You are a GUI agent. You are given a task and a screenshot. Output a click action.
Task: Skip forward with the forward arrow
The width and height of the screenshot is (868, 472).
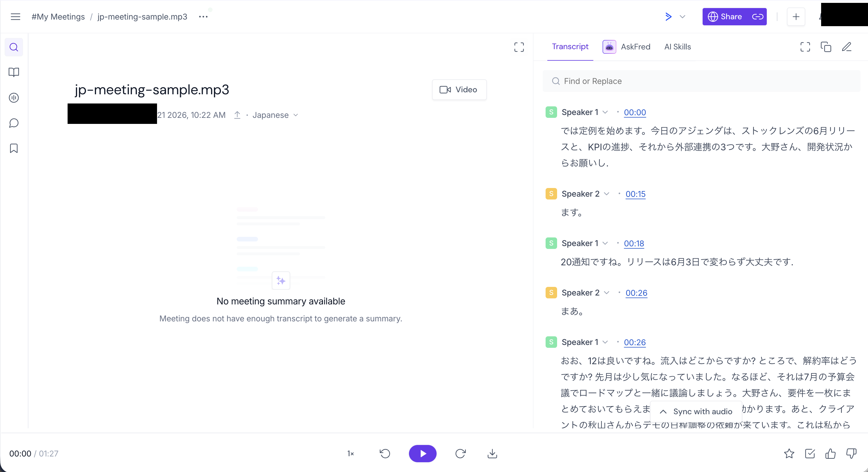460,454
